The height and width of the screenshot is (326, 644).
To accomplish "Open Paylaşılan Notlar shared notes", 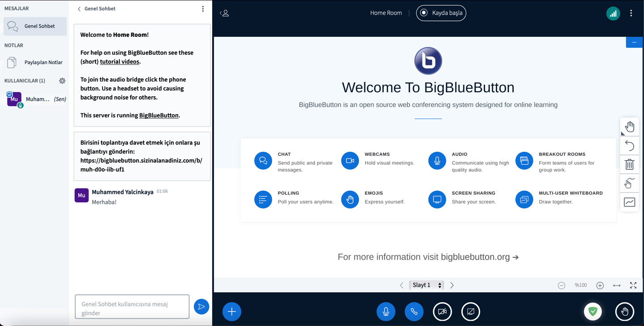I will (35, 62).
